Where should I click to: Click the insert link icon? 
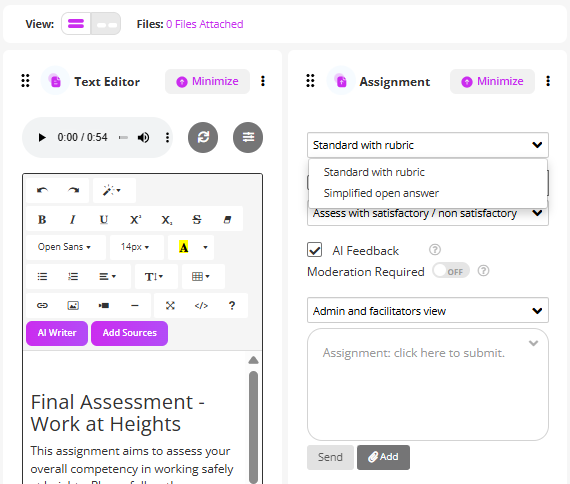click(42, 305)
